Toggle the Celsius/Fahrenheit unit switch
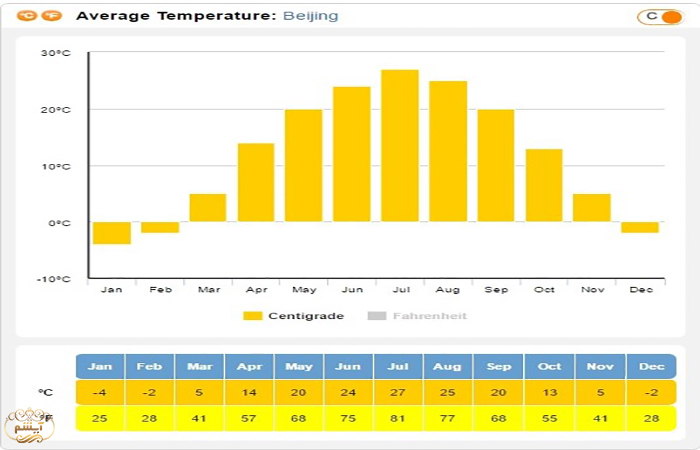Screen dimensions: 700x450 click(x=661, y=16)
